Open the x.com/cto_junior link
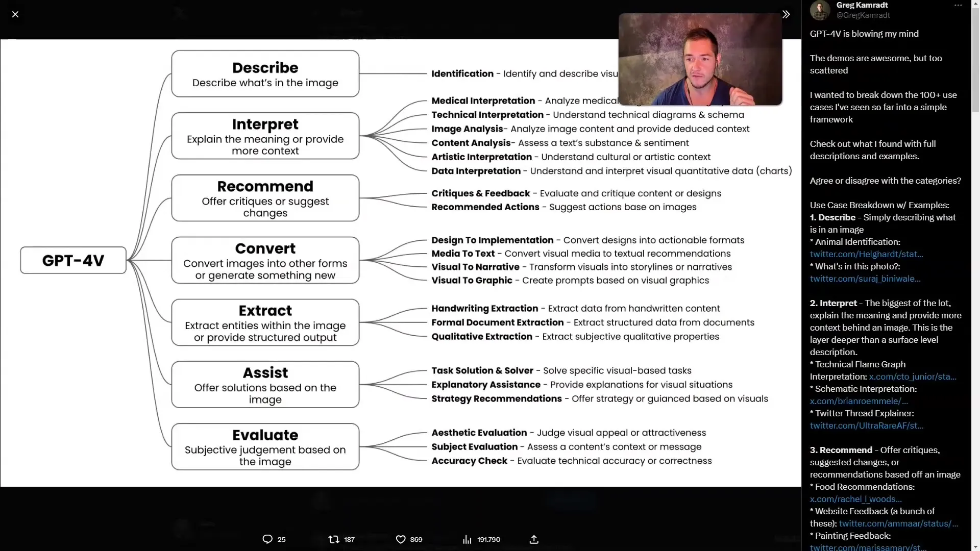This screenshot has width=980, height=551. [912, 376]
